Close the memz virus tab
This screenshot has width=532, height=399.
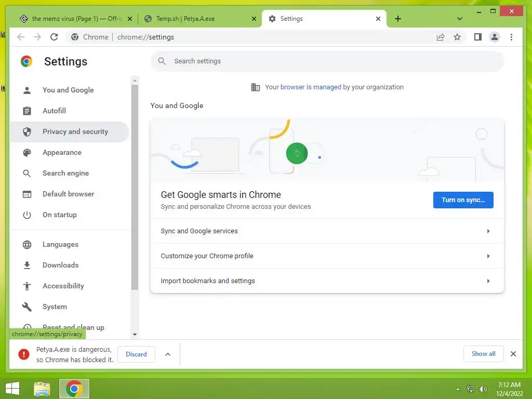pos(129,19)
